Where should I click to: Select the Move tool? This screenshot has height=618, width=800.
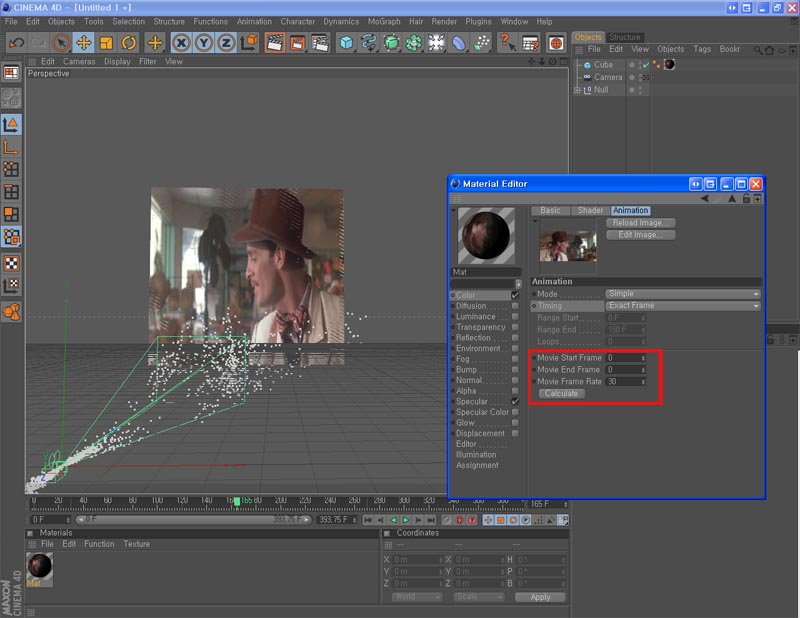click(84, 43)
